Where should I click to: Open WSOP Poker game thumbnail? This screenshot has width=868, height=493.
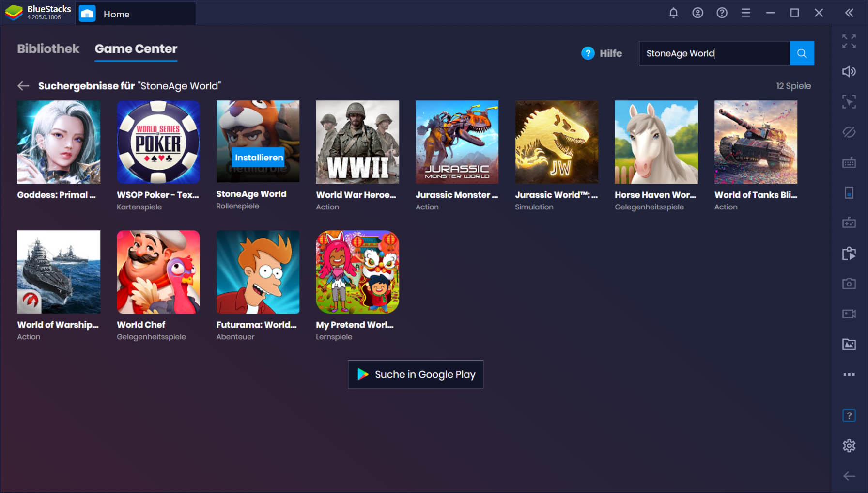pyautogui.click(x=158, y=142)
